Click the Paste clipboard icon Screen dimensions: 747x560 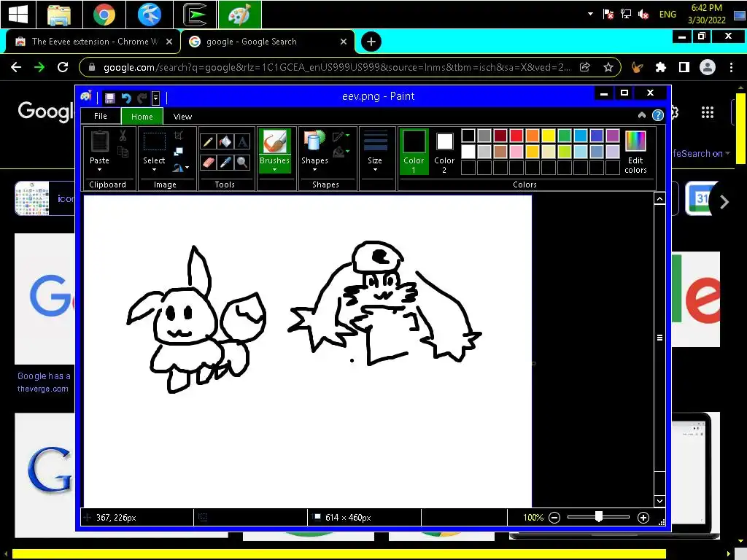tap(99, 141)
